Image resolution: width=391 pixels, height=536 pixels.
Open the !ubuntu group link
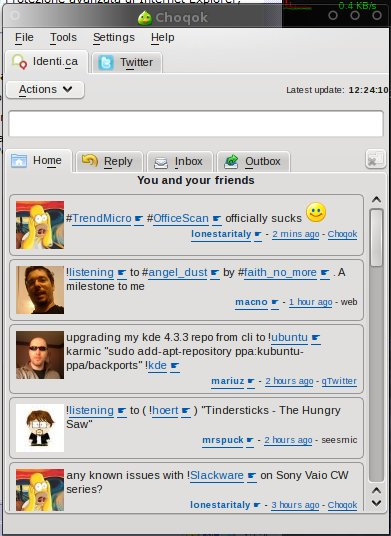point(289,337)
